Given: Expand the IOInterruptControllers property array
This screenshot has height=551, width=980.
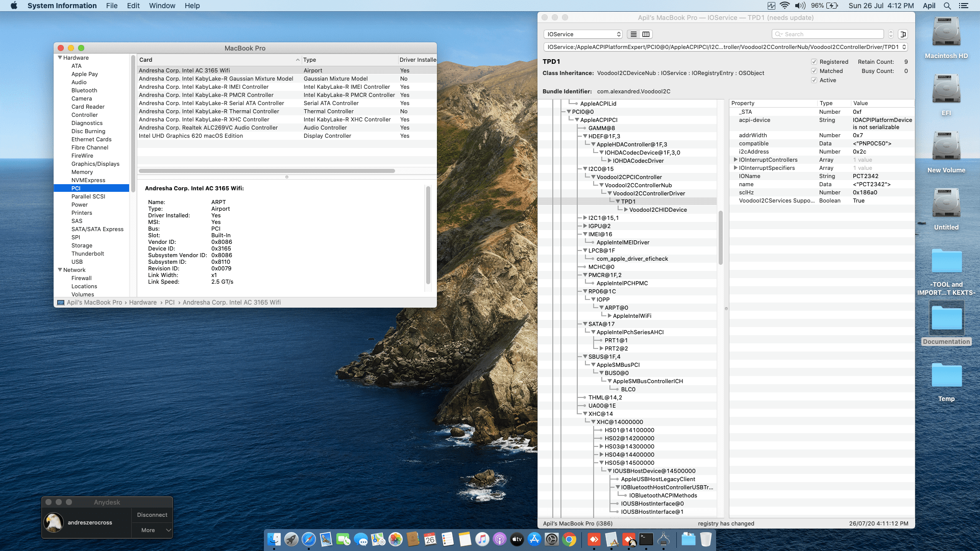Looking at the screenshot, I should (736, 160).
